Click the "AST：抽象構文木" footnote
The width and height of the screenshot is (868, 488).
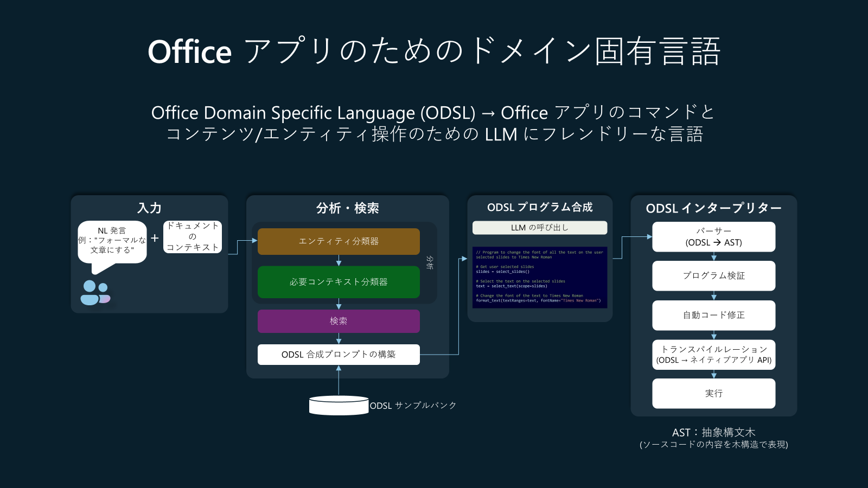(714, 432)
